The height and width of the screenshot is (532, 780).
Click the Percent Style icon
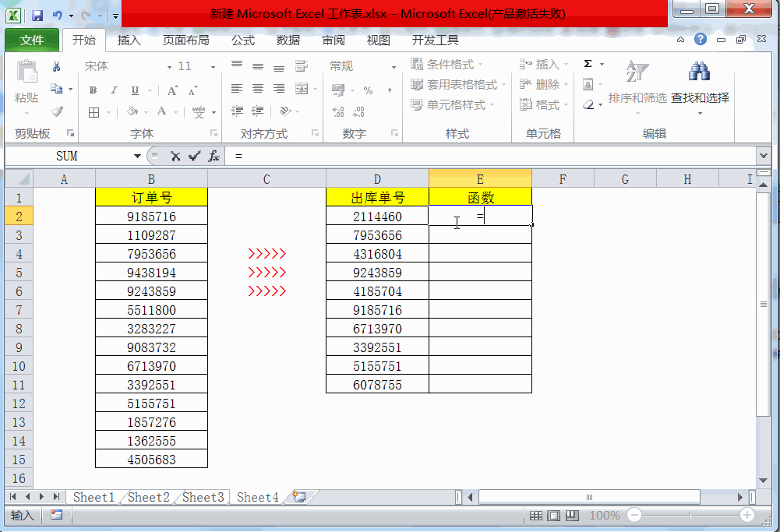368,90
